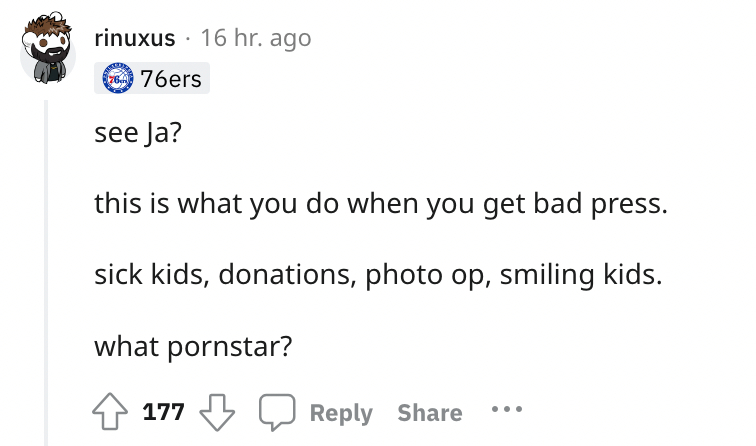Share this comment

coord(429,412)
